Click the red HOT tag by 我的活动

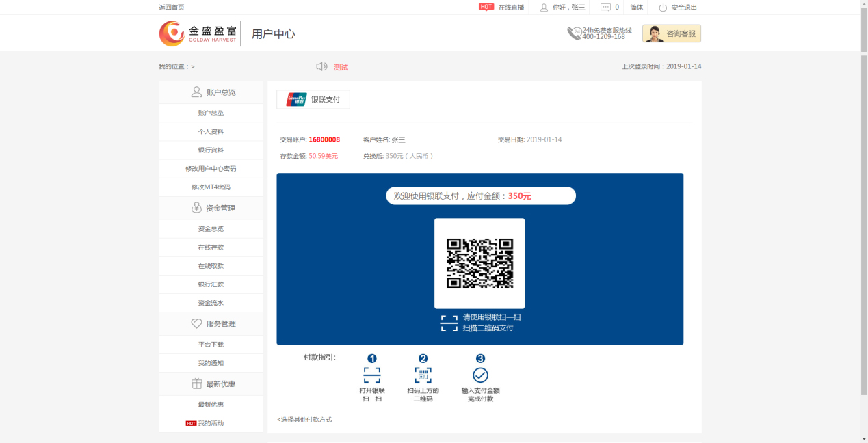(192, 423)
